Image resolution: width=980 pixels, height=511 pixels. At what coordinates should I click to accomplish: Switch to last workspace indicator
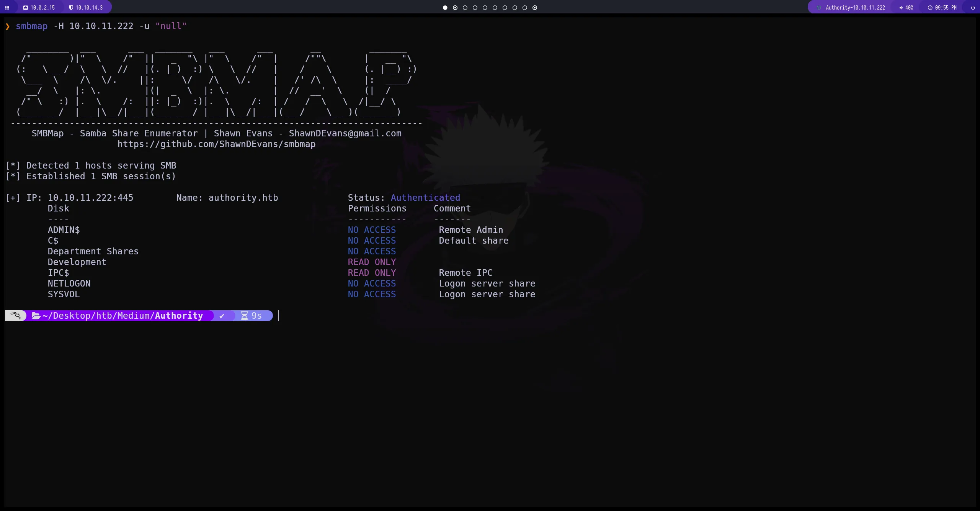(535, 8)
